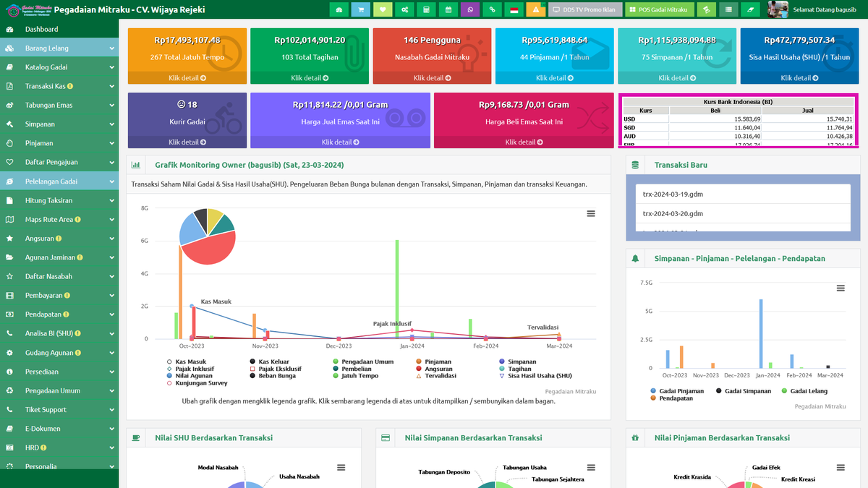Screen dimensions: 868x488
Task: Click Klik detail on 146 Pengguna card
Action: coord(432,78)
